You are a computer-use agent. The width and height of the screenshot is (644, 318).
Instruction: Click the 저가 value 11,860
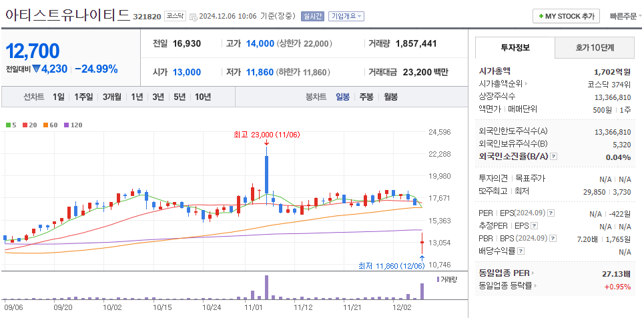point(260,73)
